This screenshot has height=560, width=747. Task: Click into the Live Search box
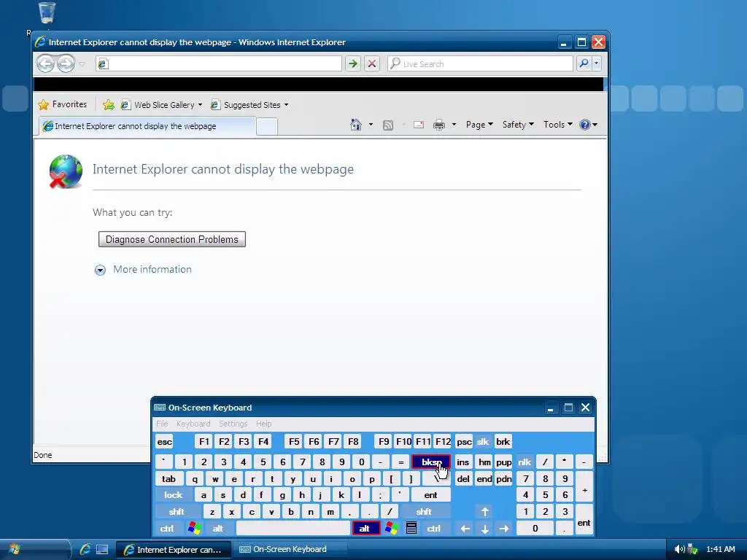click(480, 63)
